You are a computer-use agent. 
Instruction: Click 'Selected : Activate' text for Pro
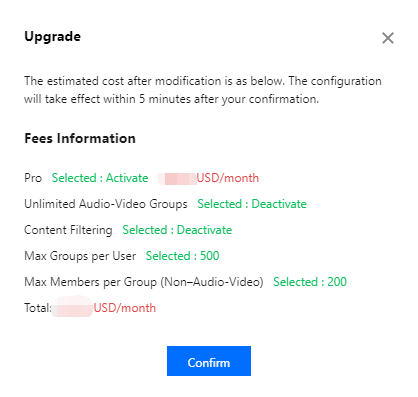(100, 178)
